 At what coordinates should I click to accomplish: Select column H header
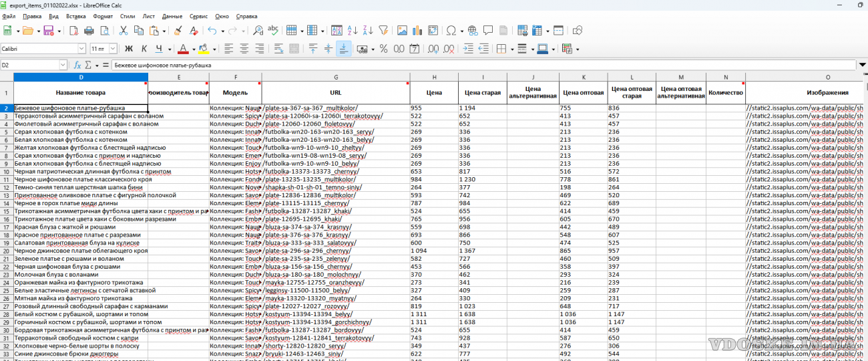coord(433,77)
